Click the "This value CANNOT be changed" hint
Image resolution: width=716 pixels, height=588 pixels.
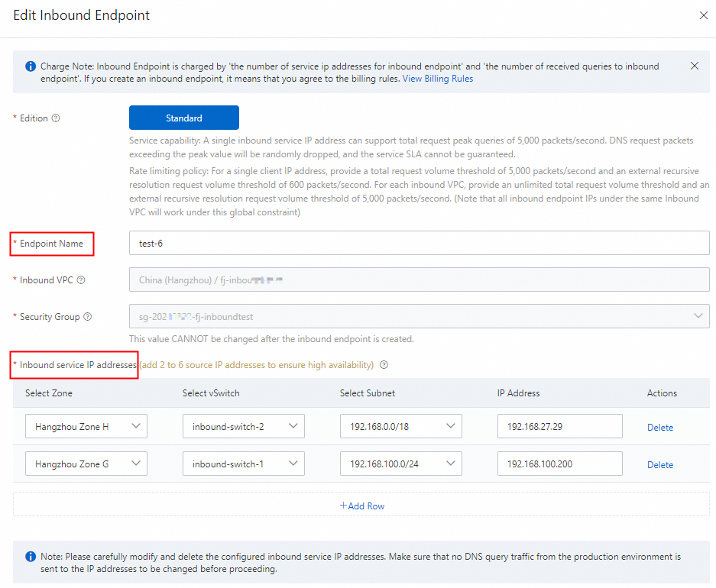[271, 339]
